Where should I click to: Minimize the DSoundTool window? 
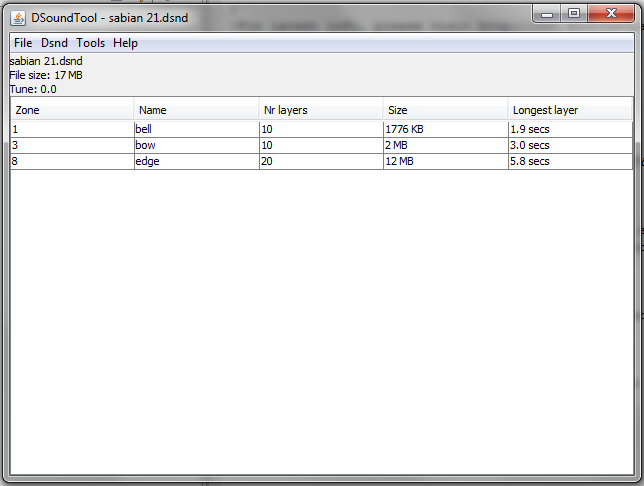[x=547, y=14]
